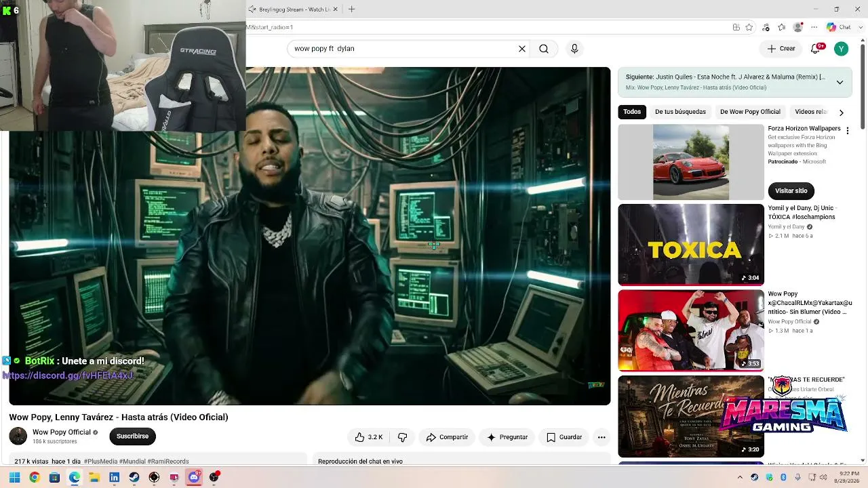Click the video player area
This screenshot has height=488, width=868.
(x=310, y=236)
